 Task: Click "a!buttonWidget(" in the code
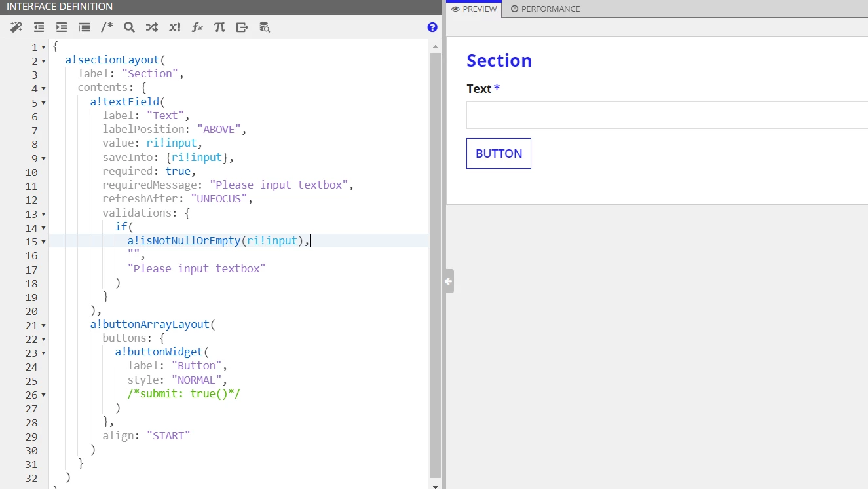click(162, 352)
